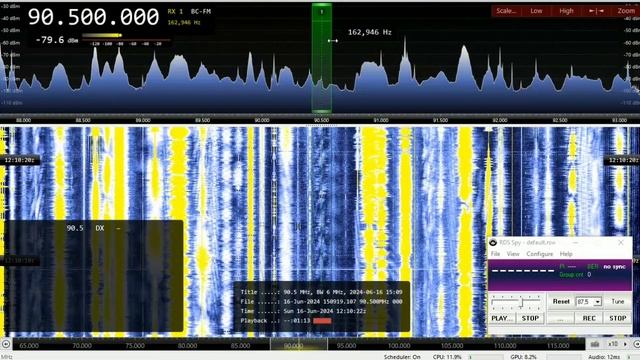Click the High button in spectrum toolbar
Image resolution: width=640 pixels, height=360 pixels.
(x=566, y=11)
